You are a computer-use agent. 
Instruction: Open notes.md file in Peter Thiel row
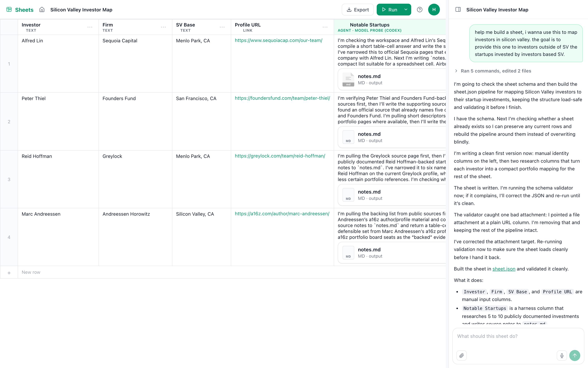point(392,137)
